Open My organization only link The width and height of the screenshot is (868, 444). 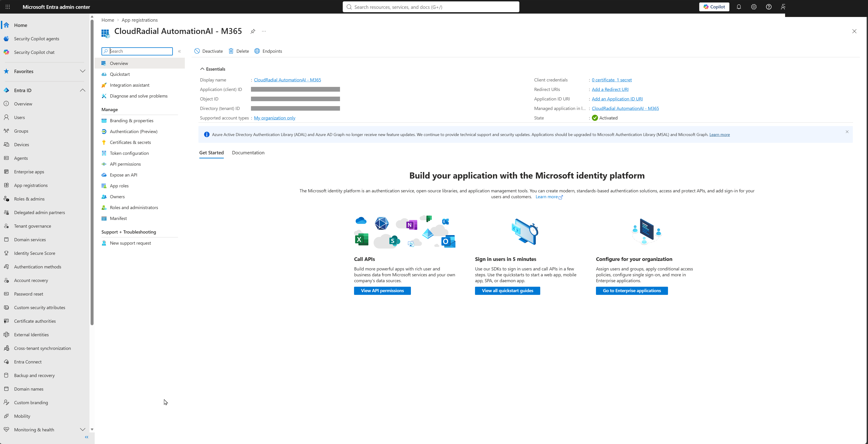(274, 118)
